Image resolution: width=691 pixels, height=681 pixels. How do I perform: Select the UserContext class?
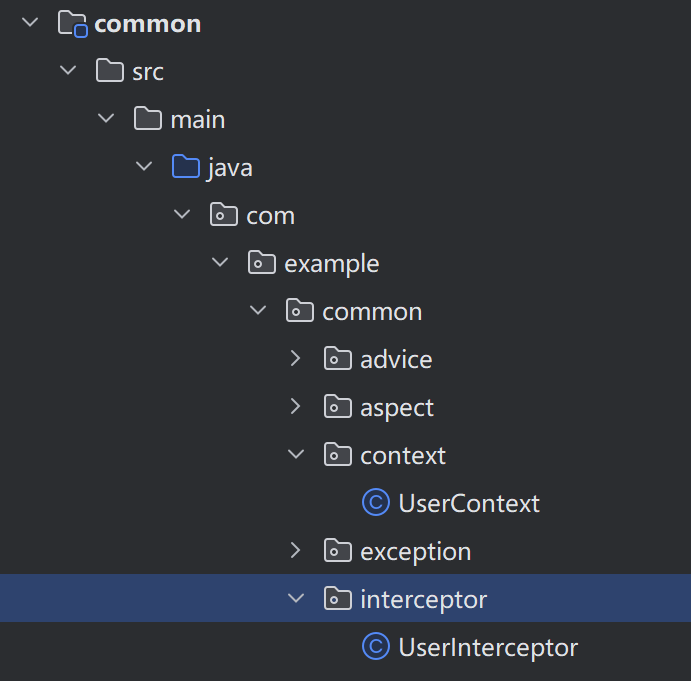pyautogui.click(x=469, y=503)
